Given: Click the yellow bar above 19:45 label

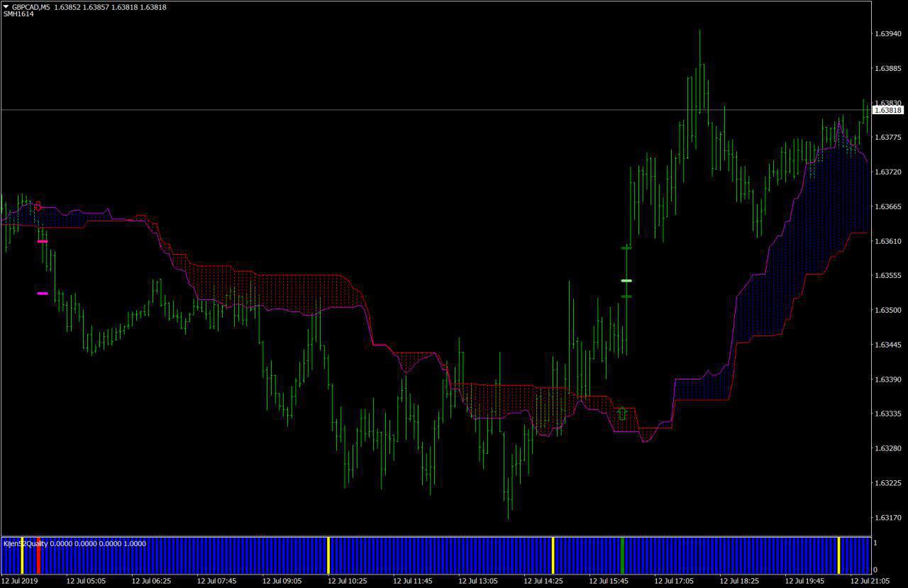Looking at the screenshot, I should (838, 555).
